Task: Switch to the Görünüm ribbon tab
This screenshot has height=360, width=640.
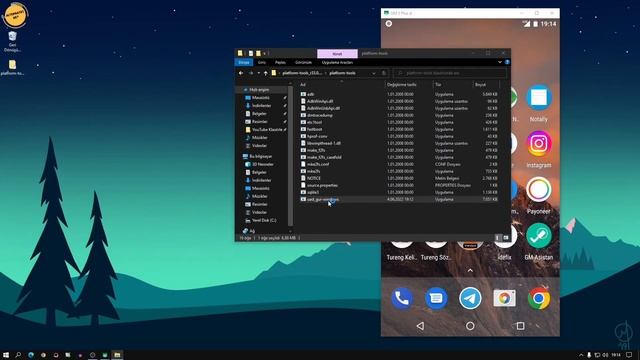Action: (x=303, y=62)
